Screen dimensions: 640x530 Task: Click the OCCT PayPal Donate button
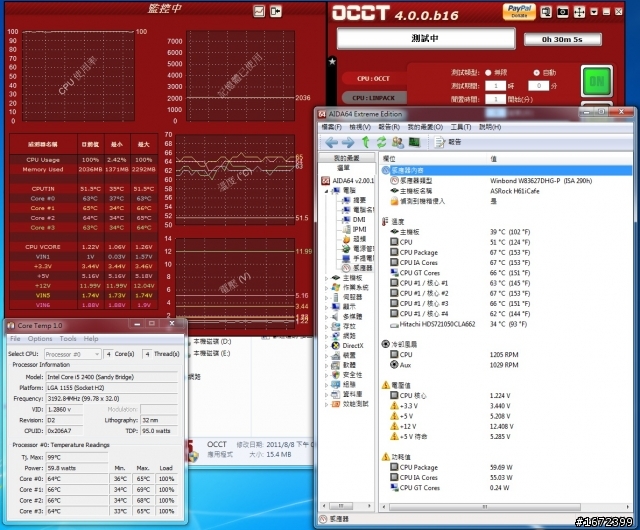[x=519, y=11]
